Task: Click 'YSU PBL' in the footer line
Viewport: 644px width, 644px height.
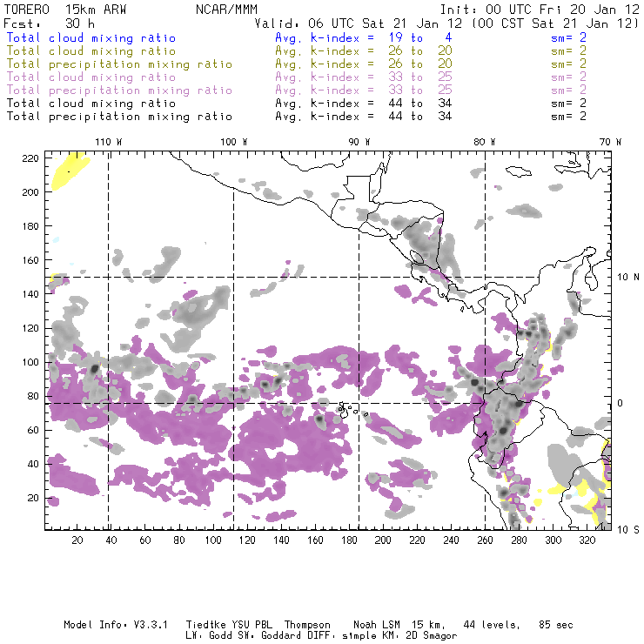Action: pyautogui.click(x=252, y=625)
